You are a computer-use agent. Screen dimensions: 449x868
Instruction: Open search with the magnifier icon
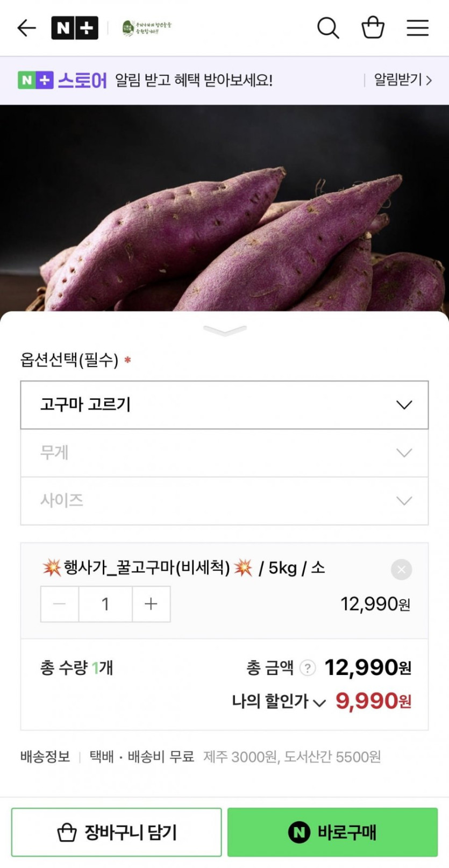point(327,28)
